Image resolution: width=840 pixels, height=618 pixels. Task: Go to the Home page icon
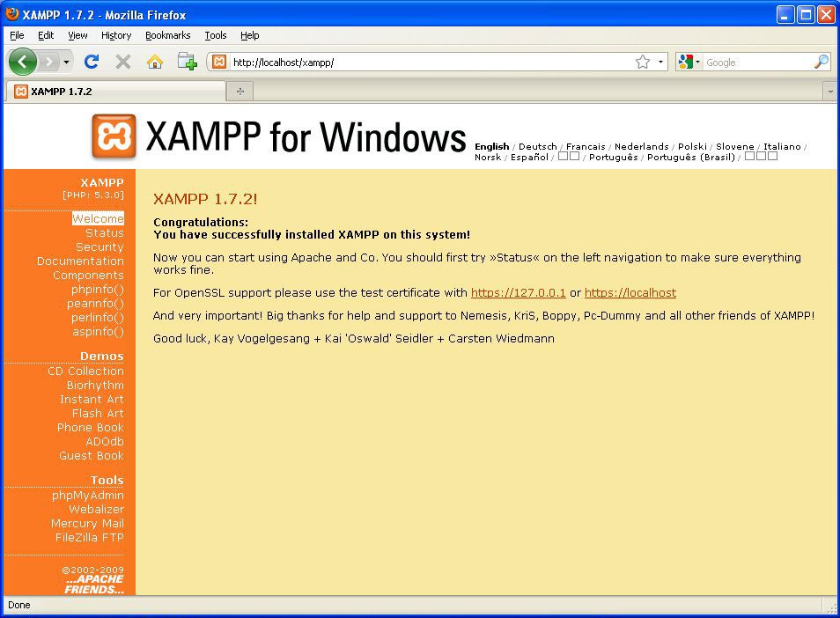[x=155, y=63]
